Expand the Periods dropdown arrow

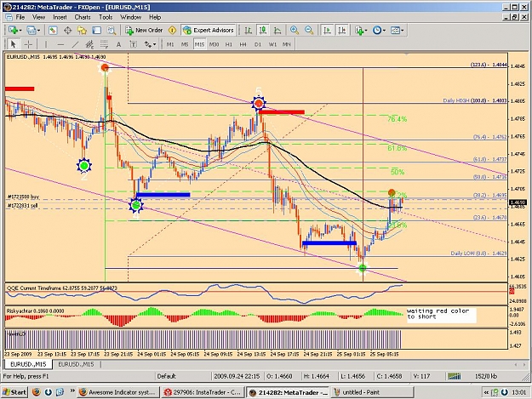pos(384,30)
